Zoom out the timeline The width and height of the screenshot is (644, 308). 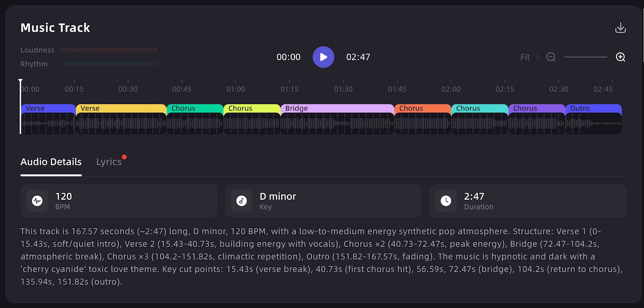[x=551, y=57]
